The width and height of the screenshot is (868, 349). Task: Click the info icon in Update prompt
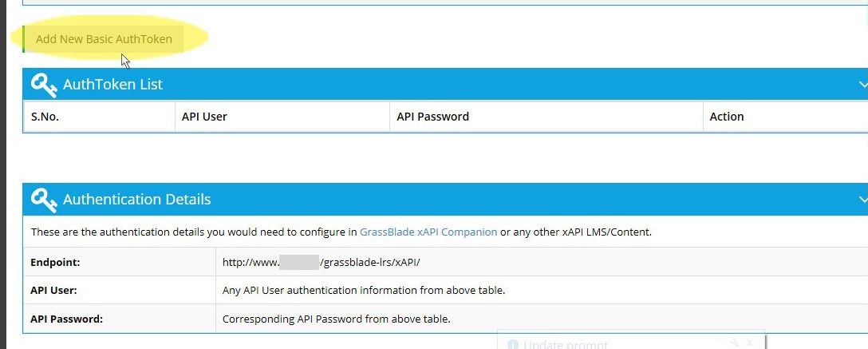pyautogui.click(x=513, y=344)
